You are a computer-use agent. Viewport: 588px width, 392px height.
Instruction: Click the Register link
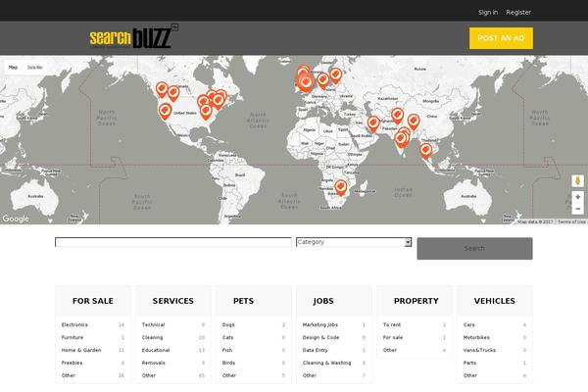(x=518, y=12)
